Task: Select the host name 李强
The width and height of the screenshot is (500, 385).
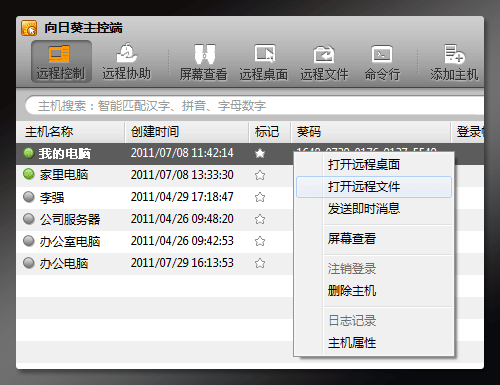Action: pyautogui.click(x=52, y=197)
